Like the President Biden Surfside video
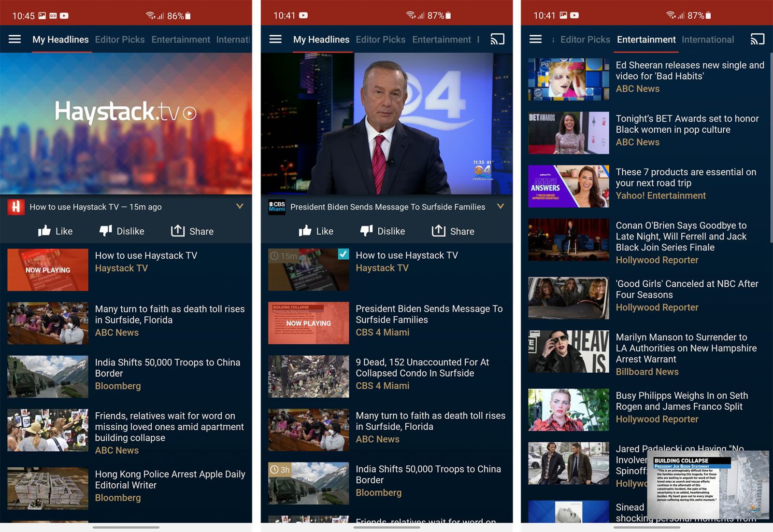773x532 pixels. click(316, 231)
